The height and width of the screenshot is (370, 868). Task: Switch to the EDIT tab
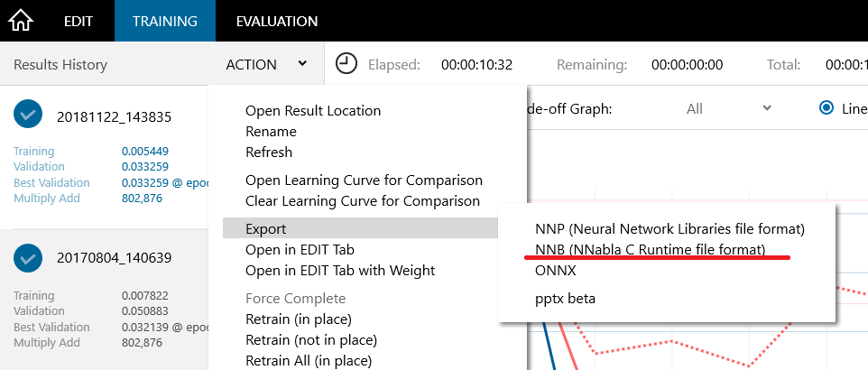[x=78, y=21]
